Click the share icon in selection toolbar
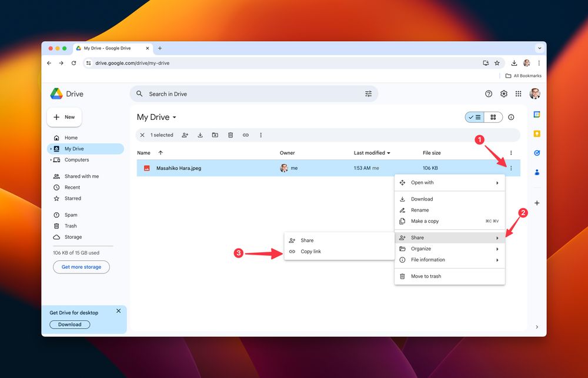The width and height of the screenshot is (588, 378). click(185, 135)
